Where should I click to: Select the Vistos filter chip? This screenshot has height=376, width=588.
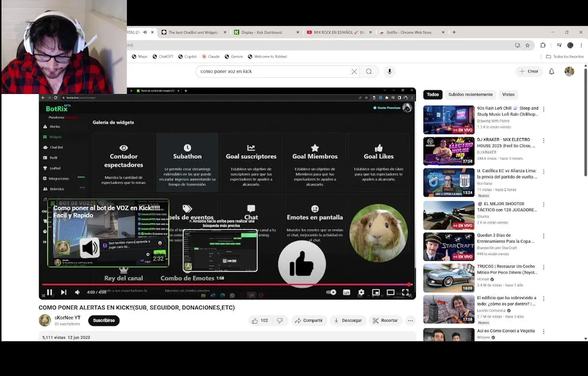pos(508,95)
